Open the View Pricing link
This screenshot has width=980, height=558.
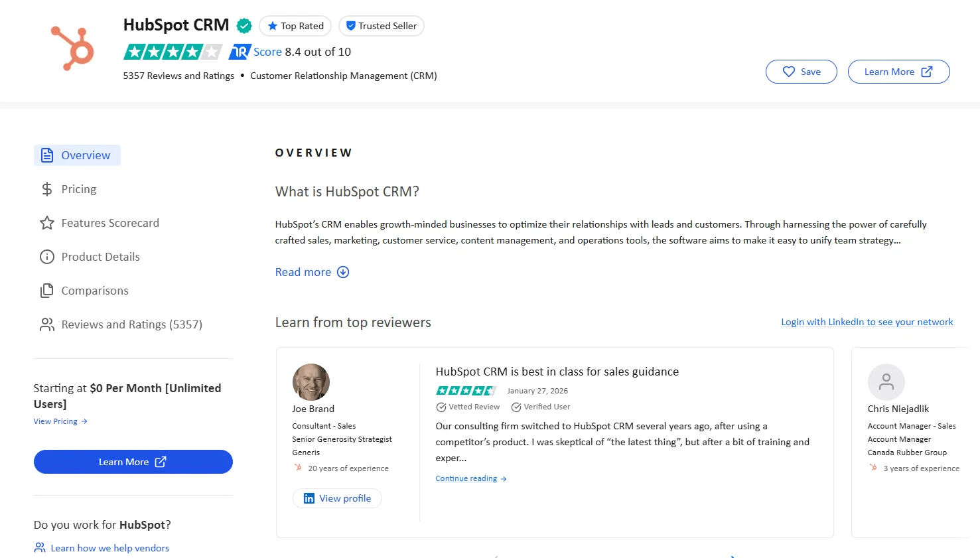click(56, 421)
